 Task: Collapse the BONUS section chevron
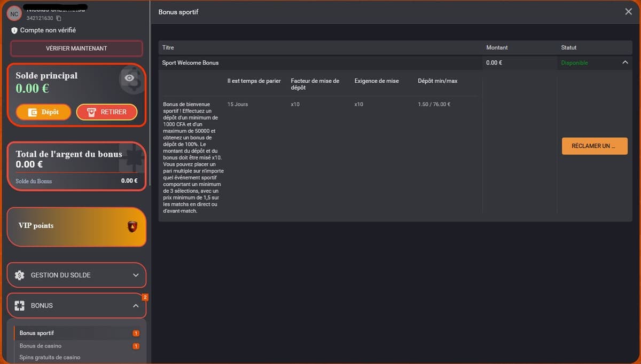(x=136, y=306)
